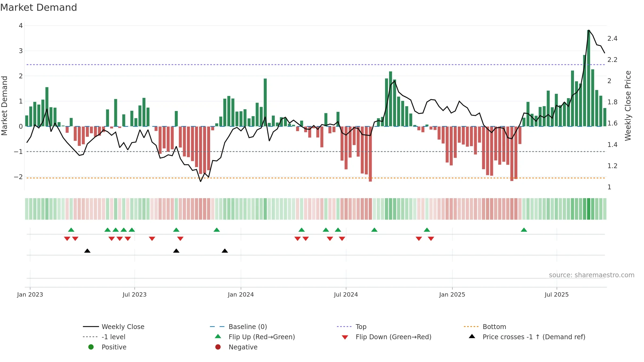
Task: Click the 1.8 tick on right axis
Action: coord(612,102)
